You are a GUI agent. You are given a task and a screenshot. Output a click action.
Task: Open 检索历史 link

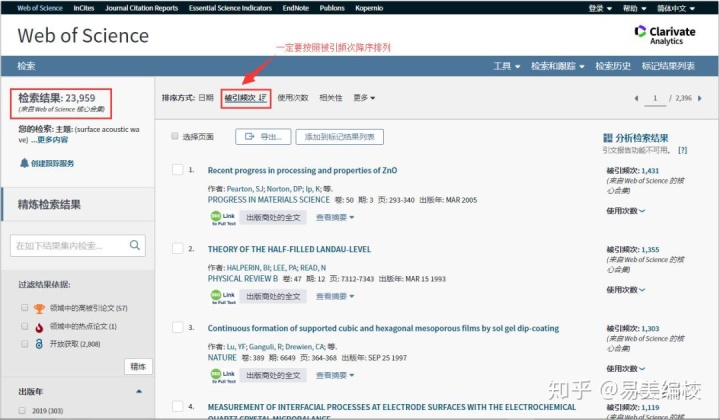pos(613,66)
